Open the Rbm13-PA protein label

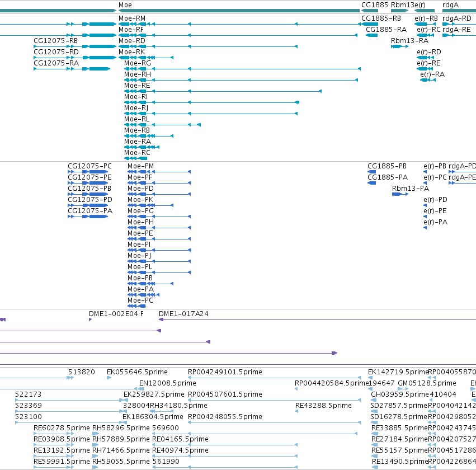411,189
